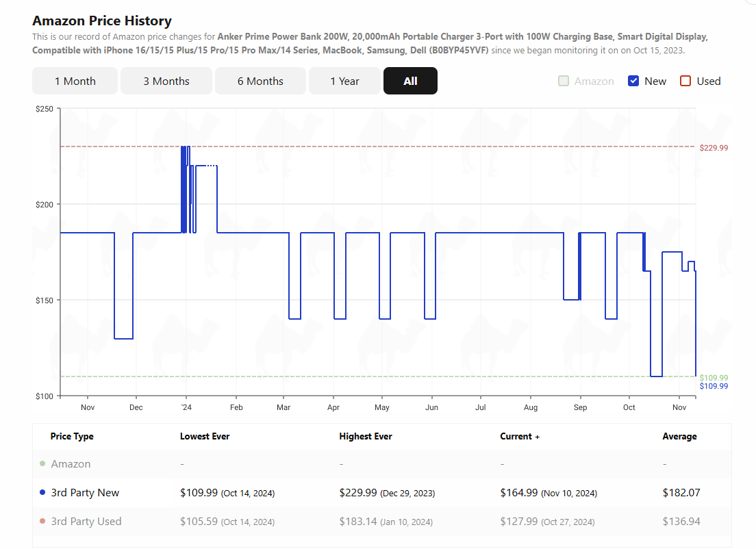The image size is (756, 549).
Task: Click the $136.94 used average value
Action: point(681,522)
